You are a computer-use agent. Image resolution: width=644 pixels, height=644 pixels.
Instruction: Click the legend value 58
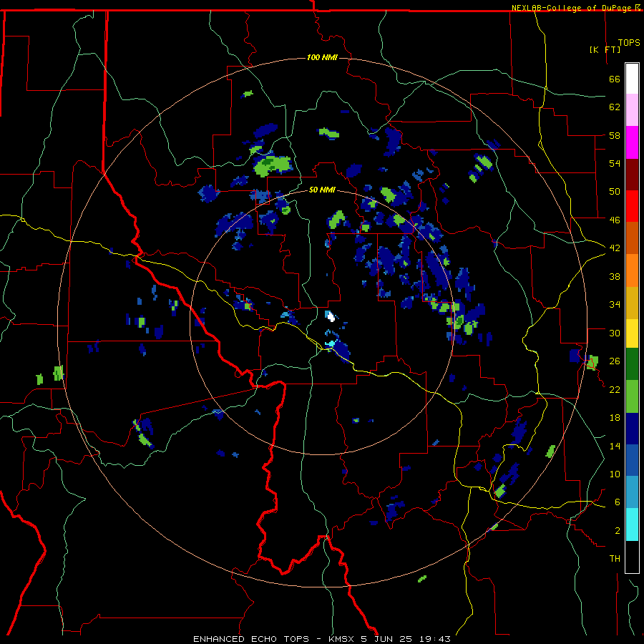coord(615,135)
